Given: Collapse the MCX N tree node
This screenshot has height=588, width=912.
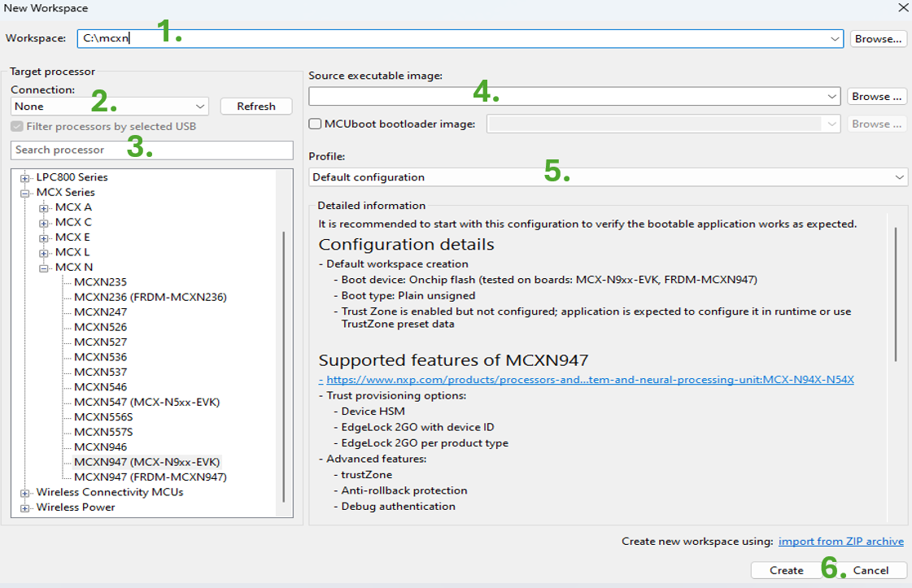Looking at the screenshot, I should click(x=44, y=268).
